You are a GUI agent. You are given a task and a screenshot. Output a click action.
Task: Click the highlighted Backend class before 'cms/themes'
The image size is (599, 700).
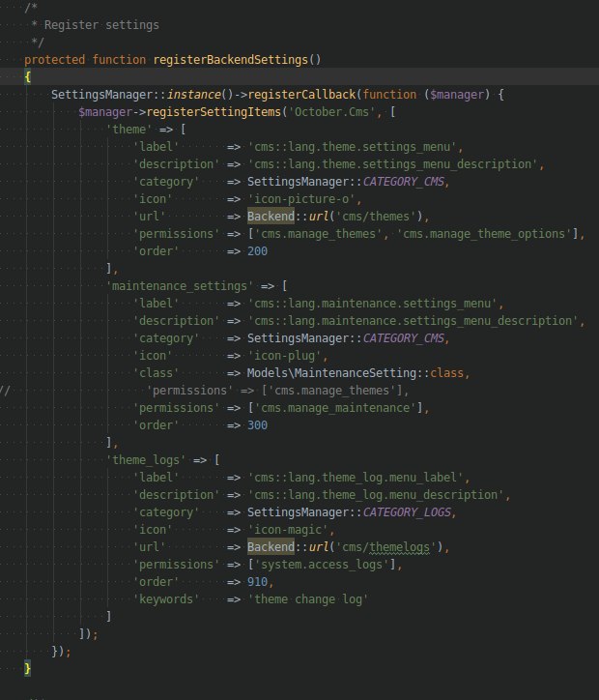pos(271,217)
